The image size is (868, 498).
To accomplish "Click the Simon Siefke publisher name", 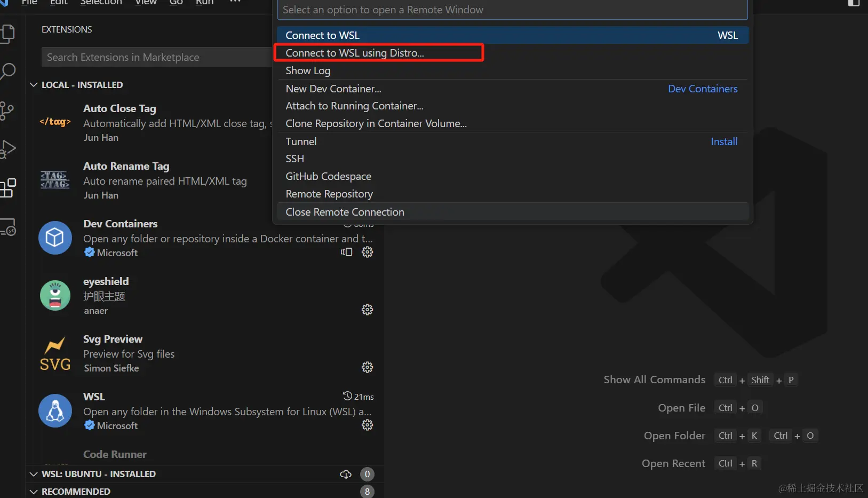I will (112, 368).
